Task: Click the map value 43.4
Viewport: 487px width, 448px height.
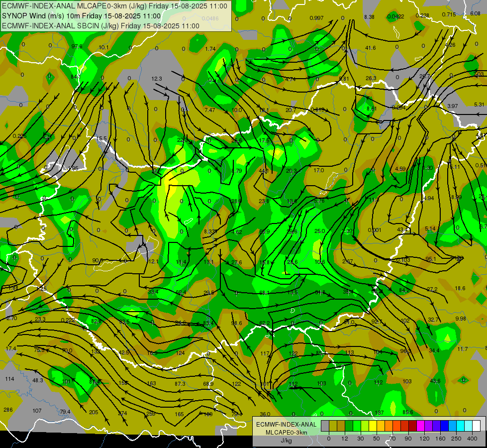Action: click(x=402, y=229)
